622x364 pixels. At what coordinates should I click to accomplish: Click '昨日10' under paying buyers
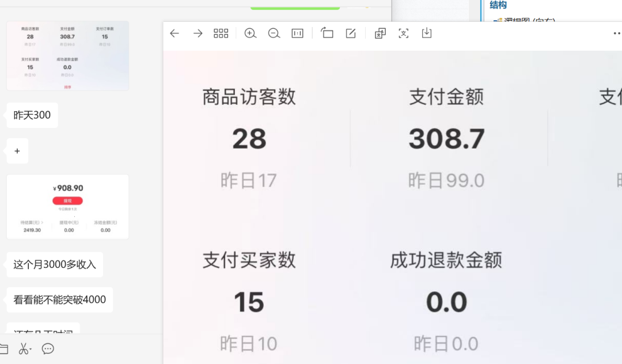249,344
